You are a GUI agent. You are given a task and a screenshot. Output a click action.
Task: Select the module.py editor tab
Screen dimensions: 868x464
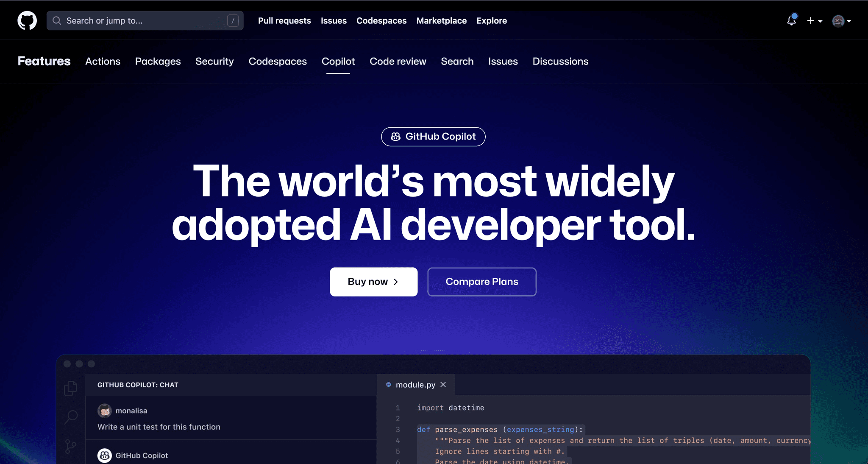(x=416, y=385)
